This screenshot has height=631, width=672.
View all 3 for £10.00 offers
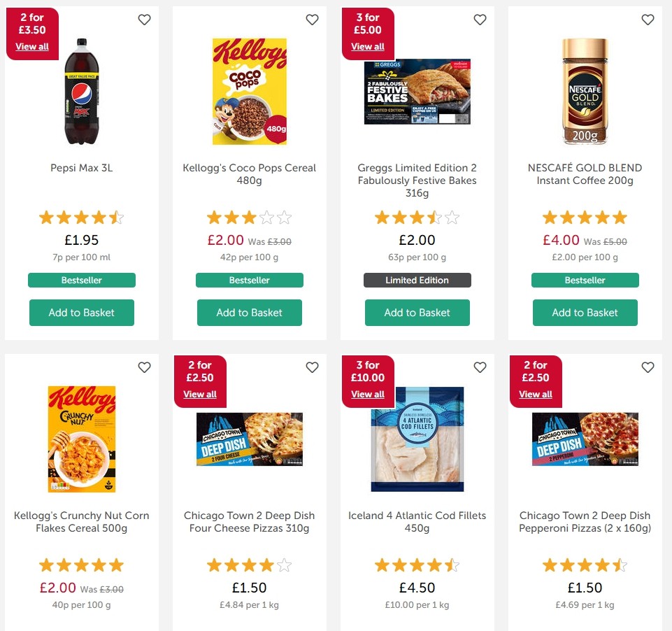point(368,395)
